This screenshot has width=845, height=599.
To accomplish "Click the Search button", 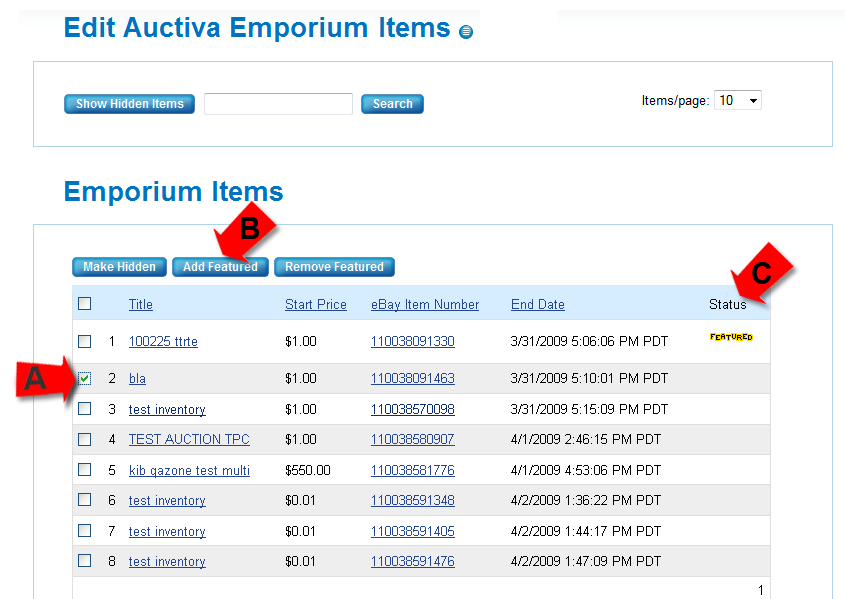I will tap(392, 104).
